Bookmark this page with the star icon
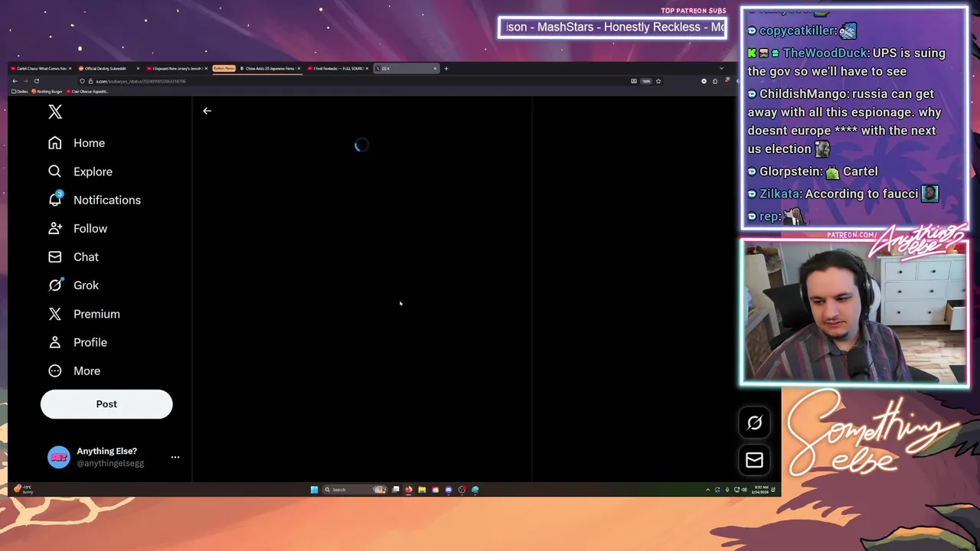The height and width of the screenshot is (551, 980). [658, 81]
